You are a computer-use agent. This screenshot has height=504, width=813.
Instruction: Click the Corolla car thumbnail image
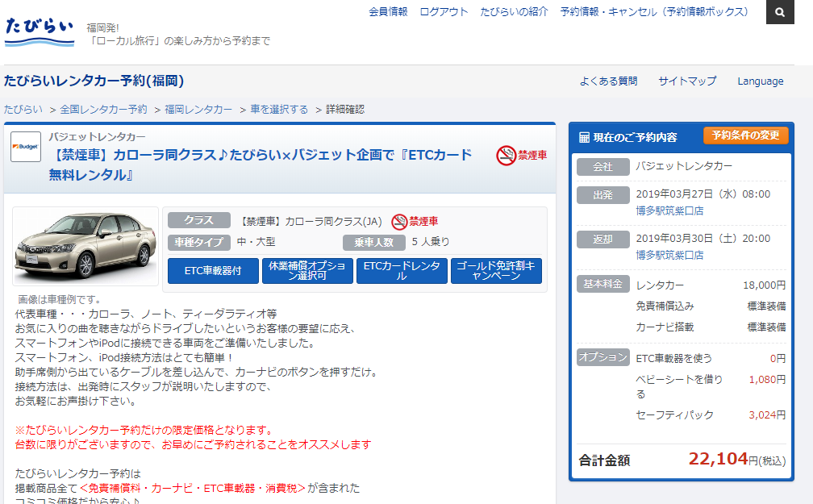pyautogui.click(x=85, y=246)
